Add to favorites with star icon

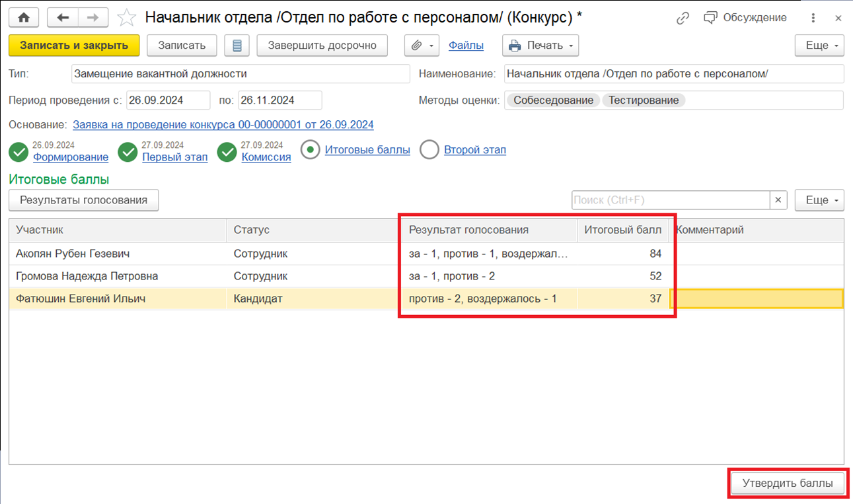(126, 18)
